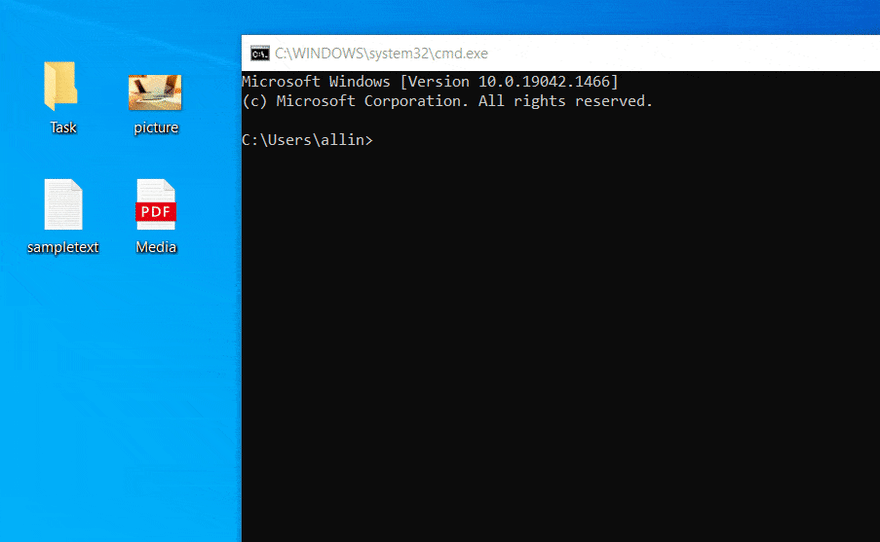
Task: Select the sampletext document icon
Action: [x=63, y=204]
